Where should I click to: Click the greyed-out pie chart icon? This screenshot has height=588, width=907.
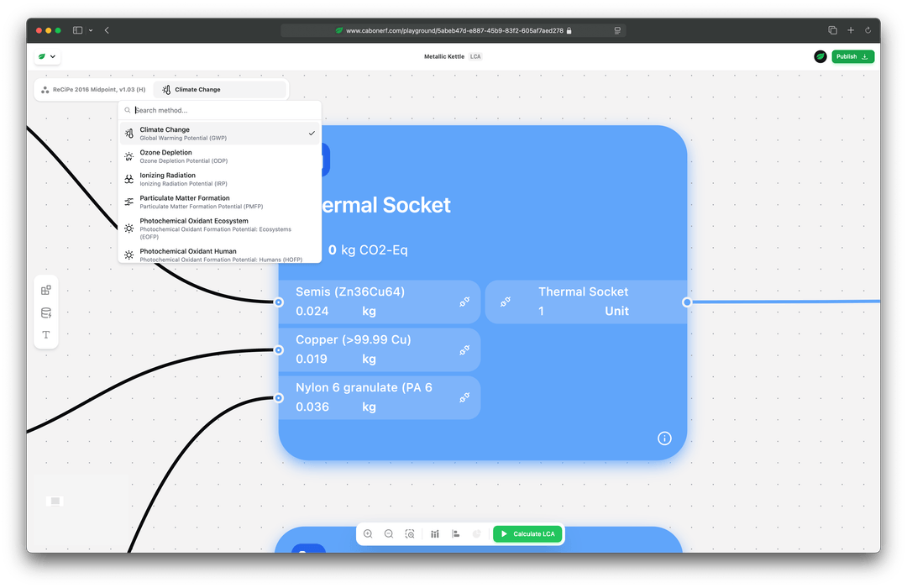tap(477, 533)
